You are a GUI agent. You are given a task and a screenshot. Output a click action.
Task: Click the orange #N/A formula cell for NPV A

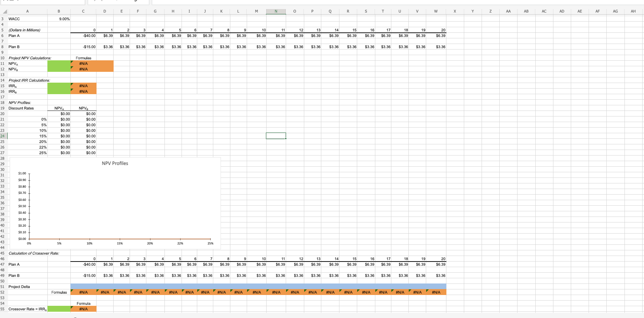click(x=83, y=63)
